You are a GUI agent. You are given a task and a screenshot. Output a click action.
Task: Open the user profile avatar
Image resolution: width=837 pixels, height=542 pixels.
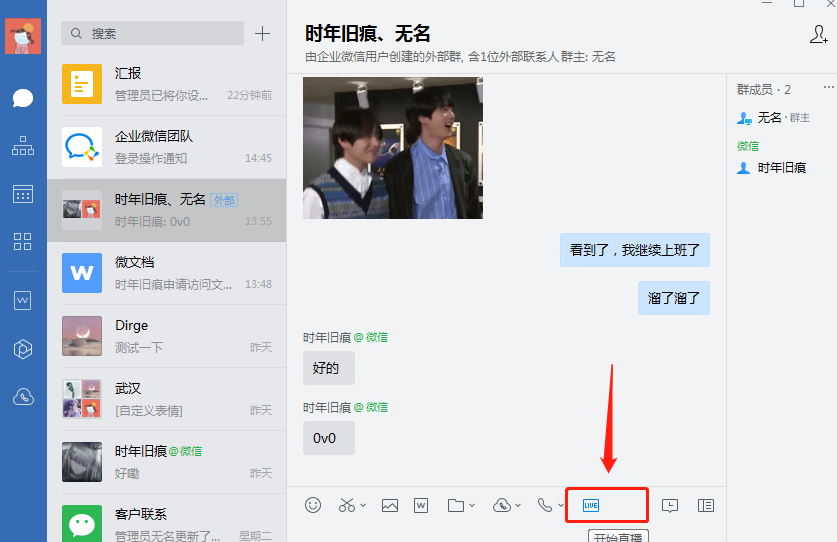click(x=23, y=36)
